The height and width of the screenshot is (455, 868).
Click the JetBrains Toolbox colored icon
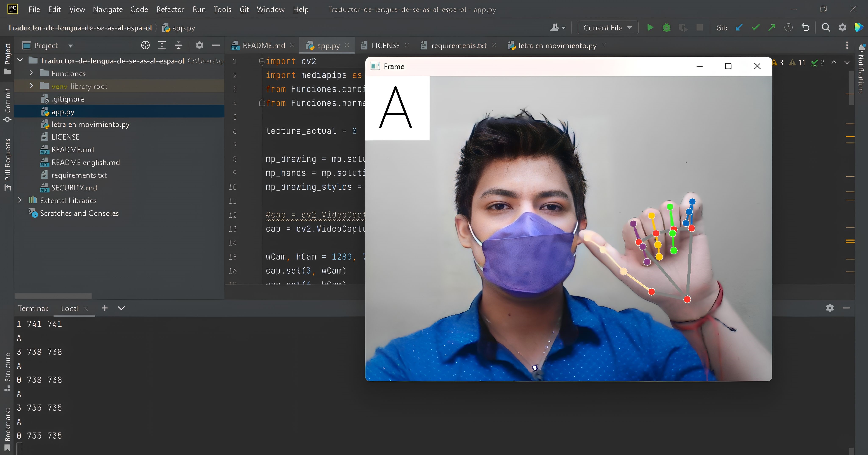coord(858,28)
